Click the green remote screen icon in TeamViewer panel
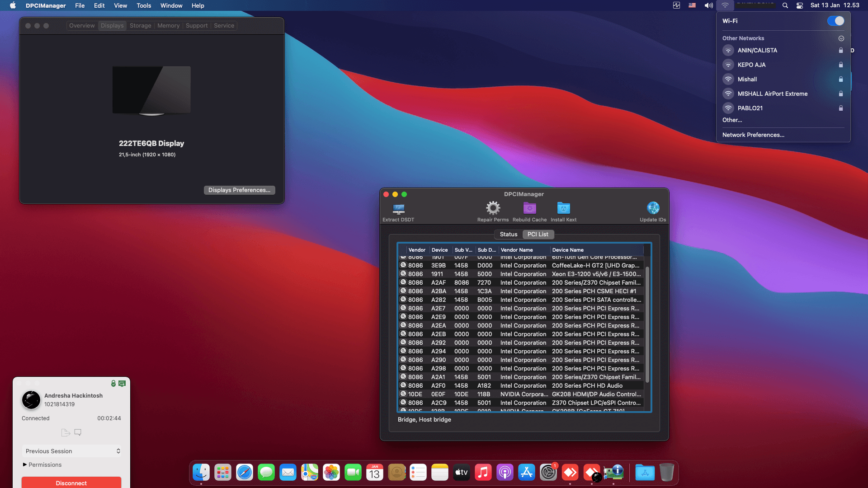Viewport: 868px width, 488px height. pos(122,383)
